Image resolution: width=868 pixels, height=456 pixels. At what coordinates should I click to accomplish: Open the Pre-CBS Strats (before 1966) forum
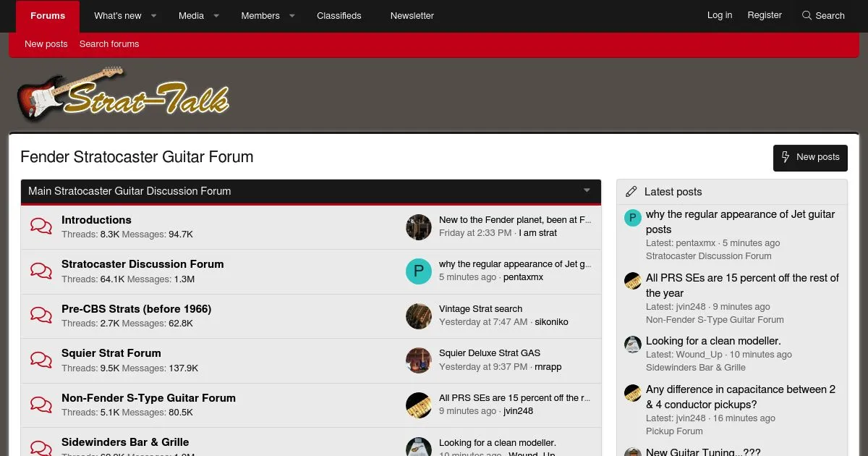(137, 309)
